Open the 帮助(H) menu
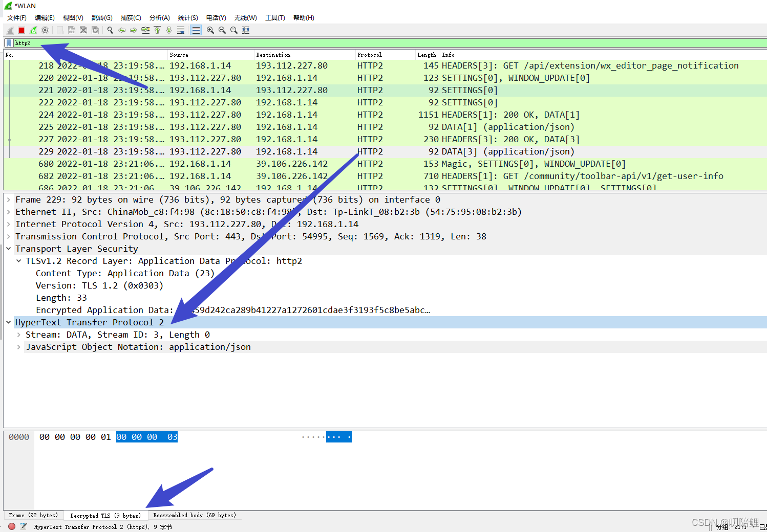 (x=304, y=18)
